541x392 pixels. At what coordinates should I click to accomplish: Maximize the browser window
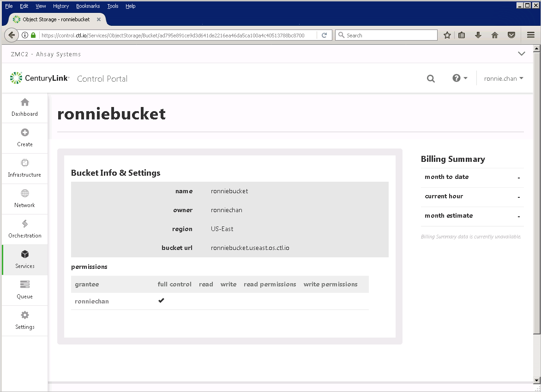tap(527, 5)
